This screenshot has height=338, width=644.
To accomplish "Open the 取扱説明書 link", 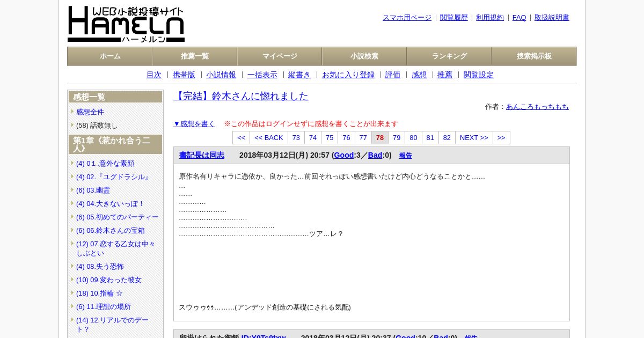I will (x=552, y=18).
